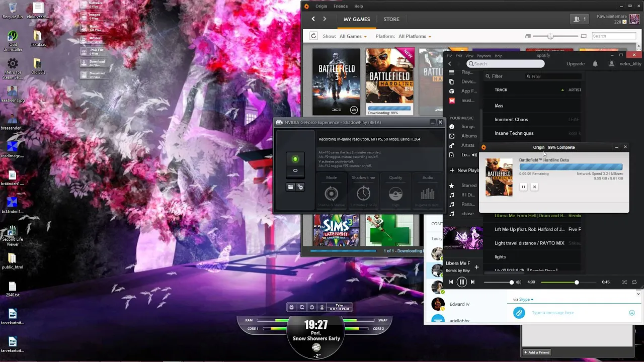This screenshot has height=362, width=644.
Task: Open ShadowPlay Mode selector
Action: pyautogui.click(x=331, y=192)
